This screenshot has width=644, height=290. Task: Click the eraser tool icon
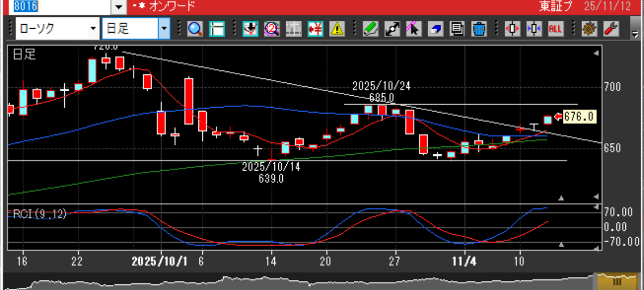[435, 28]
